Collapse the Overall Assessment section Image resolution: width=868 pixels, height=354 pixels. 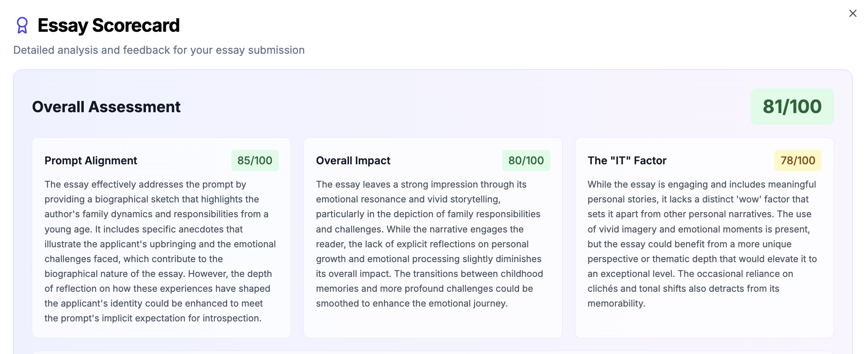point(106,107)
